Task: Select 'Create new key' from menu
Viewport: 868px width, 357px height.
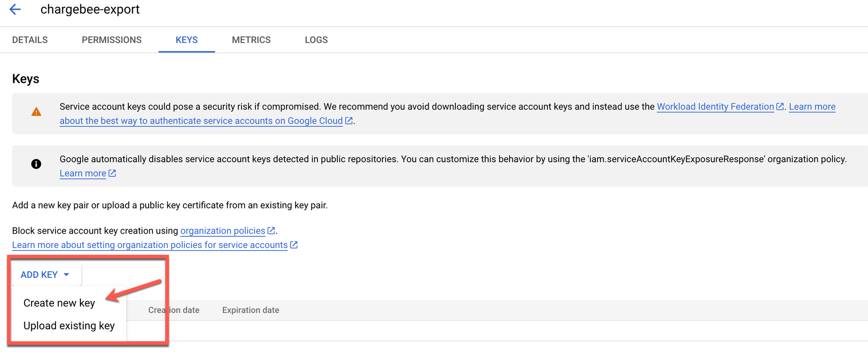Action: 59,303
